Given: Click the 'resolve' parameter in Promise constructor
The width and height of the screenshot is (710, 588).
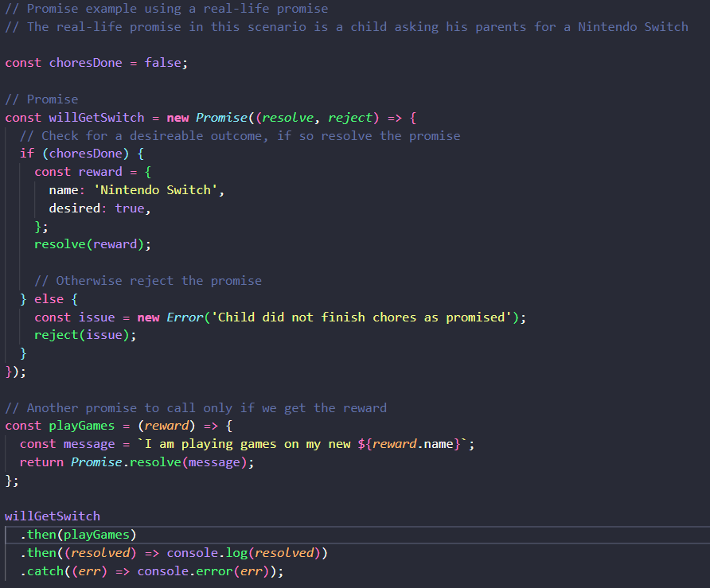Looking at the screenshot, I should click(x=287, y=118).
